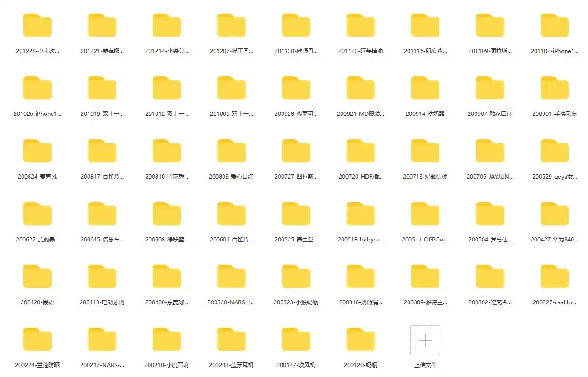Image resolution: width=588 pixels, height=377 pixels.
Task: Select the 200914-挤奶器 folder icon
Action: 425,88
